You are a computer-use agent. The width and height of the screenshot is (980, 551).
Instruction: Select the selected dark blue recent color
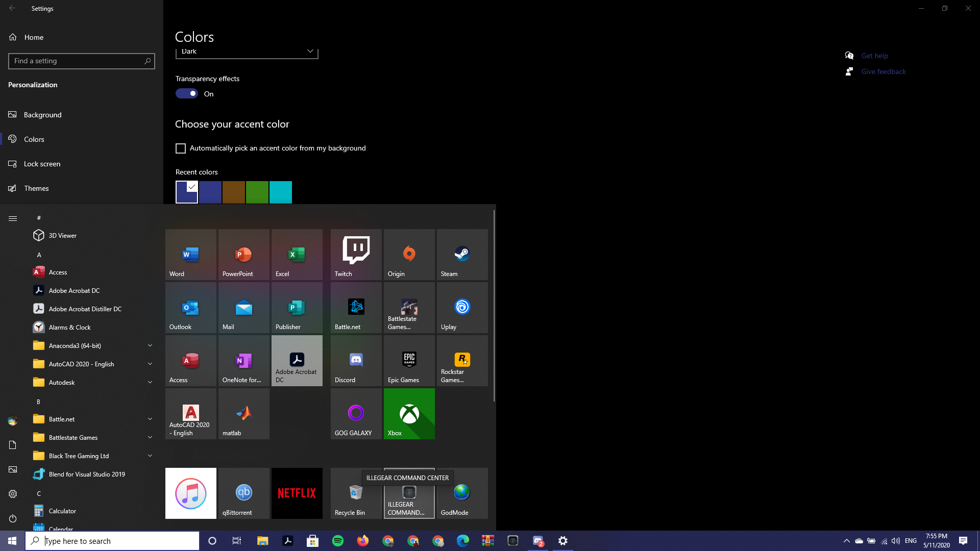pyautogui.click(x=187, y=192)
